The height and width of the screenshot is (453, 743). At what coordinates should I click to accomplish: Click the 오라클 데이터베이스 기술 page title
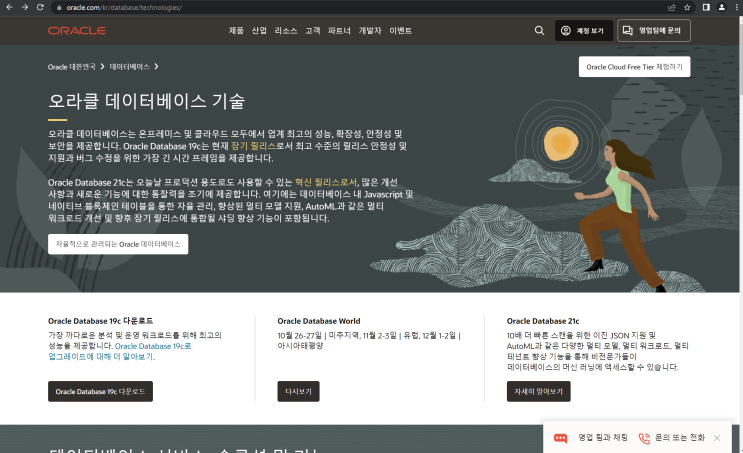coord(146,101)
